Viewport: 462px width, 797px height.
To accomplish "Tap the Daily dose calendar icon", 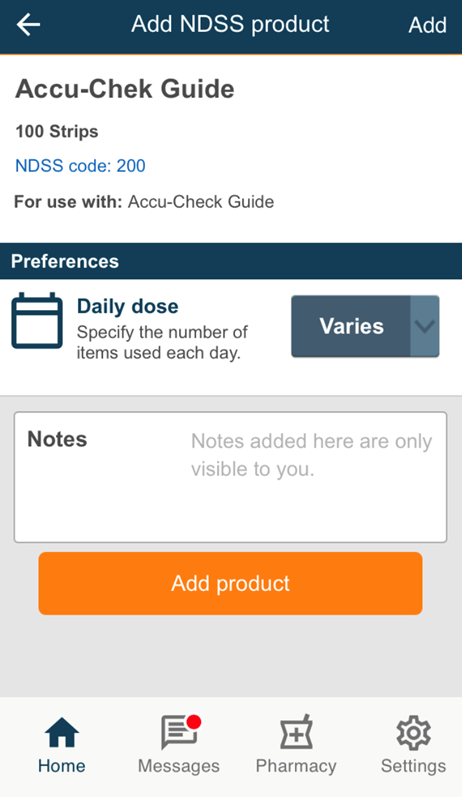I will [x=37, y=321].
